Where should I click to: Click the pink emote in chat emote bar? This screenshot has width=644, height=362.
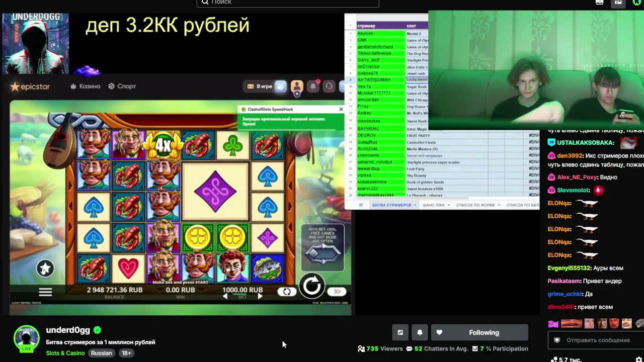pos(553,324)
